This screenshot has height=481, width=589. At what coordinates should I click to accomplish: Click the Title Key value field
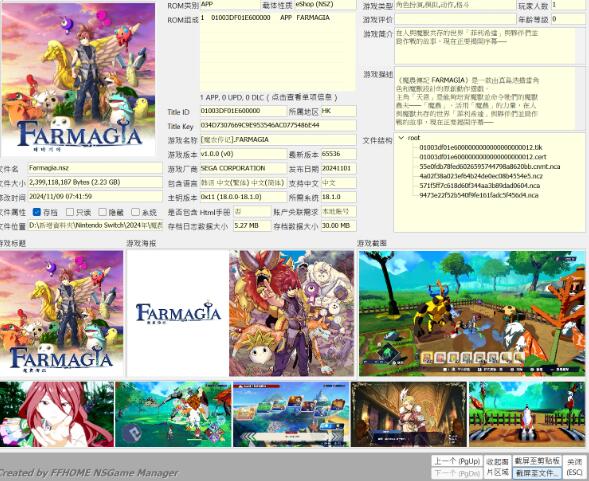click(278, 126)
